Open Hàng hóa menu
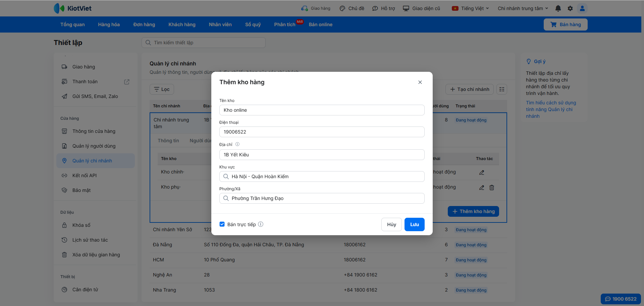Image resolution: width=644 pixels, height=306 pixels. [109, 24]
